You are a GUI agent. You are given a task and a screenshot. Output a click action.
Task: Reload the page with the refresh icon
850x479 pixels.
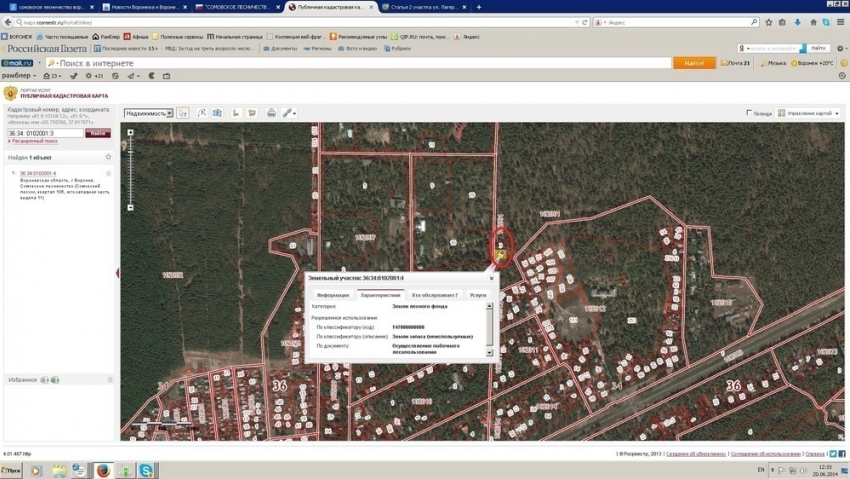585,22
